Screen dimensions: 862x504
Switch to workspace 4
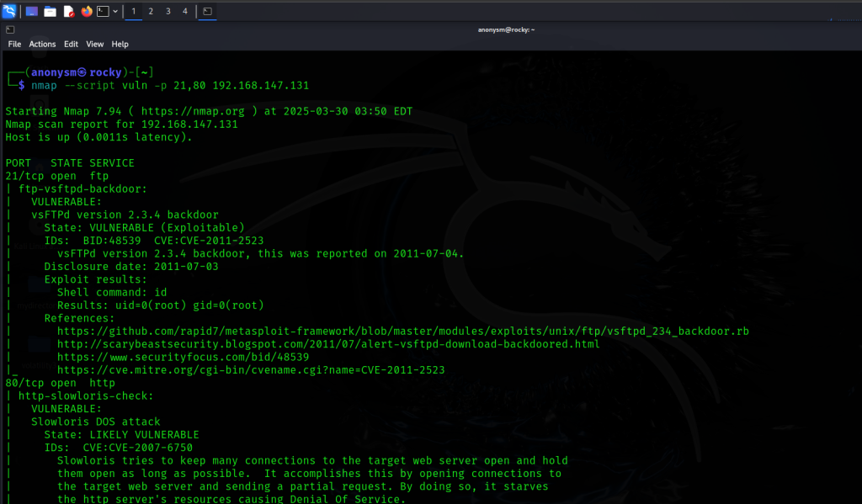(x=184, y=11)
